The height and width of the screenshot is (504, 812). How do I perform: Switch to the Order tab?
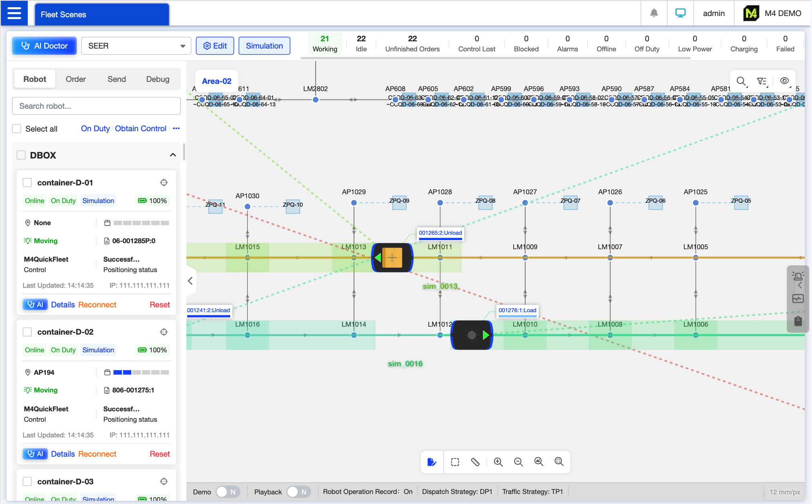click(x=75, y=79)
